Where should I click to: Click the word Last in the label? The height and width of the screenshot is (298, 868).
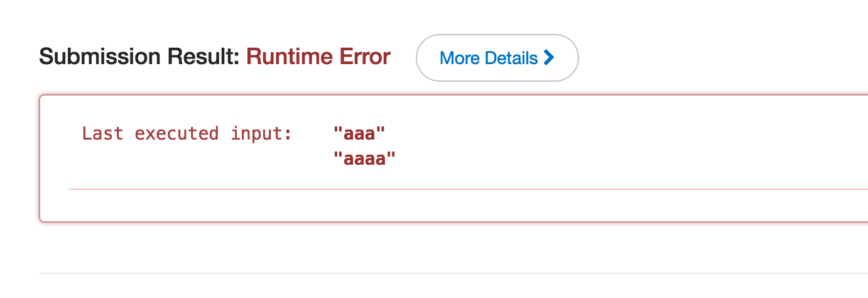point(103,133)
